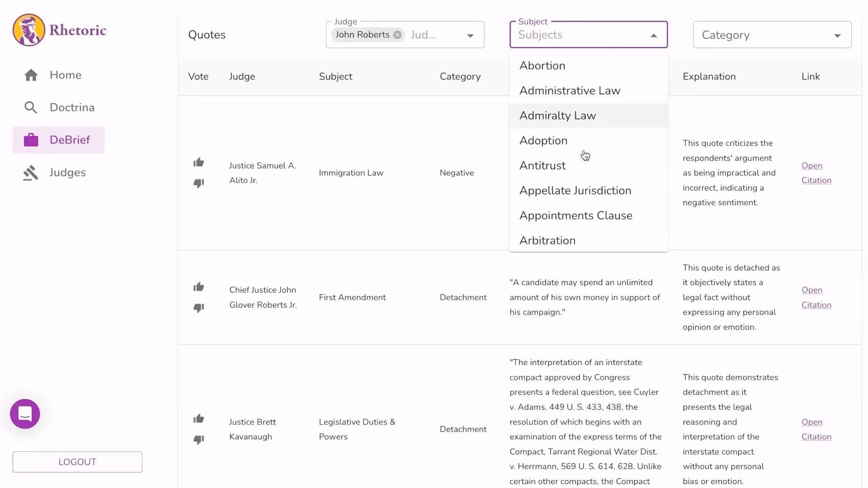This screenshot has width=868, height=488.
Task: Click the Rhetoric logo icon
Action: tap(29, 30)
